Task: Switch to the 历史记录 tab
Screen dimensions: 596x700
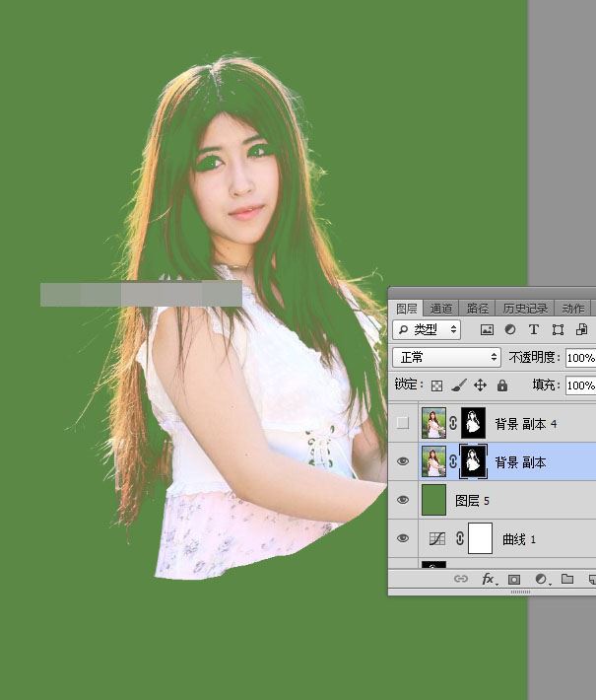Action: [523, 308]
